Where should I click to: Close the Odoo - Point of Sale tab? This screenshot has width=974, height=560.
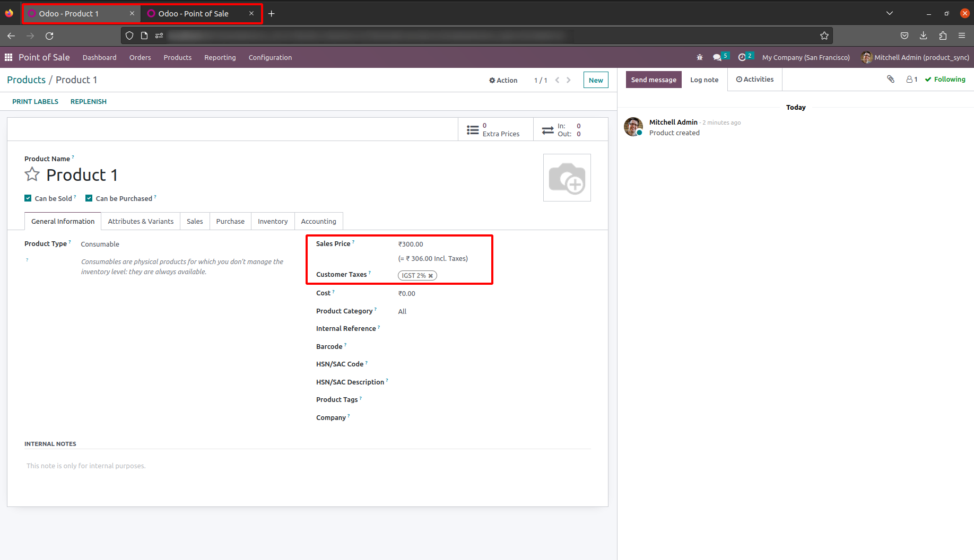click(251, 14)
